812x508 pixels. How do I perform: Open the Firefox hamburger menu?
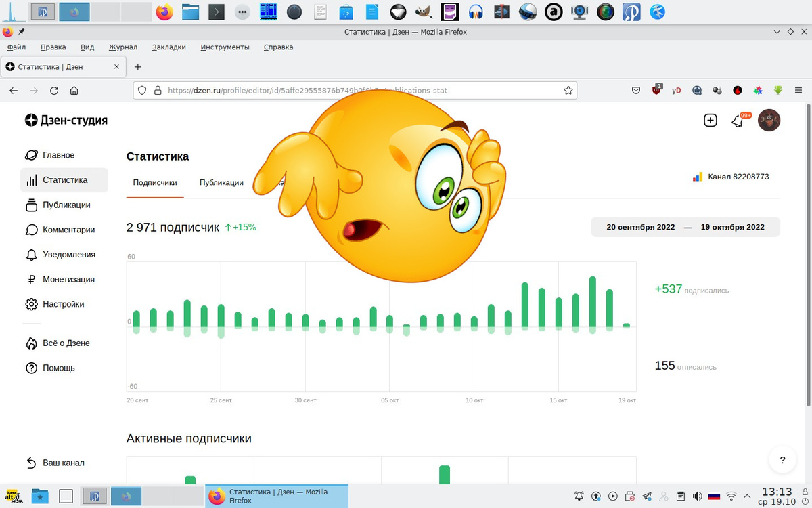click(798, 90)
